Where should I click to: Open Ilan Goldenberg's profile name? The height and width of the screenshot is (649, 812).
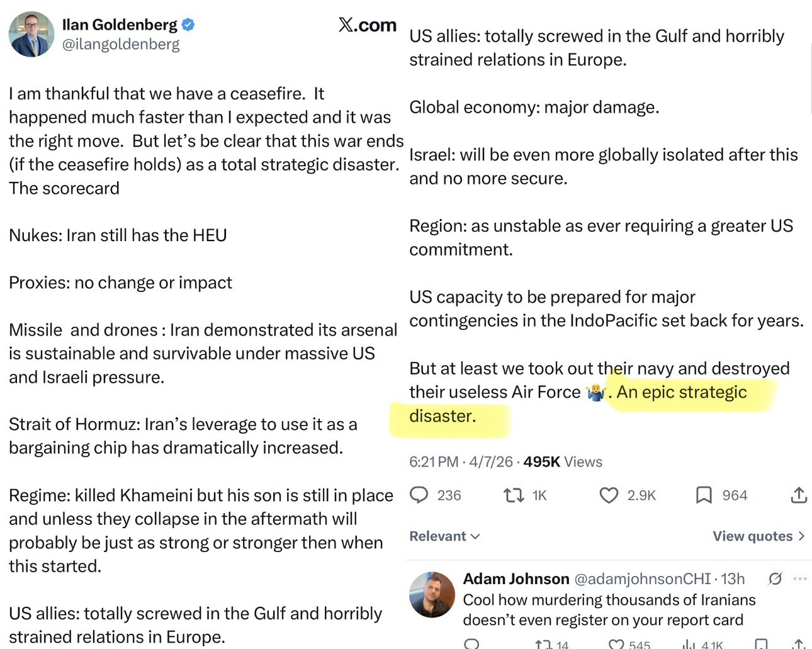tap(120, 25)
